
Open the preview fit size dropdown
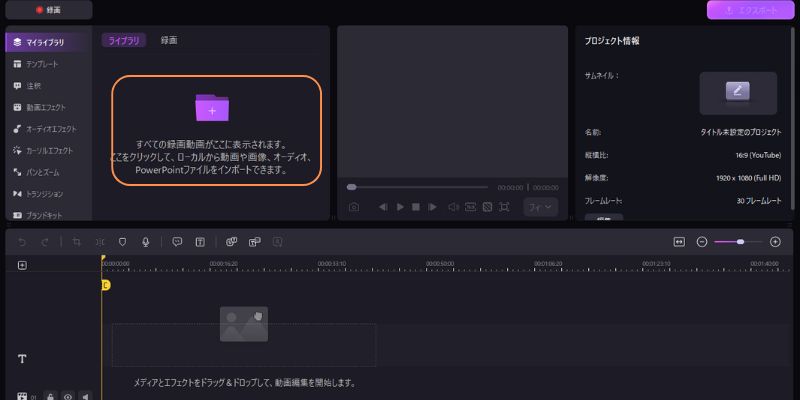pyautogui.click(x=540, y=207)
